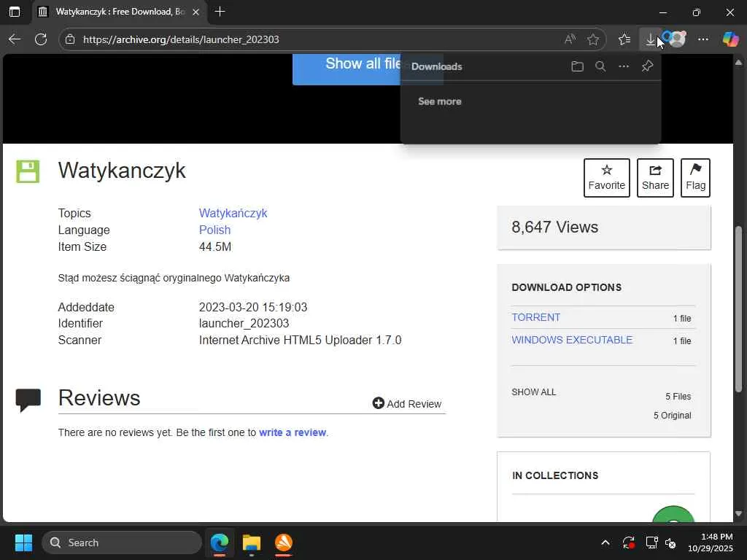This screenshot has width=747, height=560.
Task: Open the Favorites list icon
Action: (x=624, y=39)
